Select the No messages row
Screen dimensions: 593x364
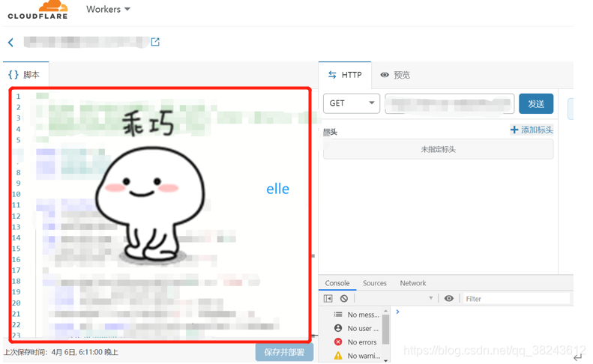click(357, 315)
